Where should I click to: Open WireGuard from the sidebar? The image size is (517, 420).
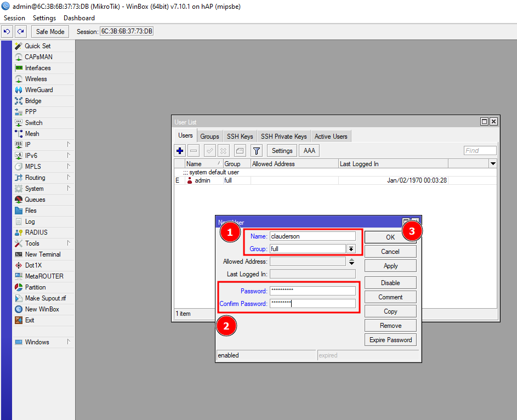coord(38,90)
